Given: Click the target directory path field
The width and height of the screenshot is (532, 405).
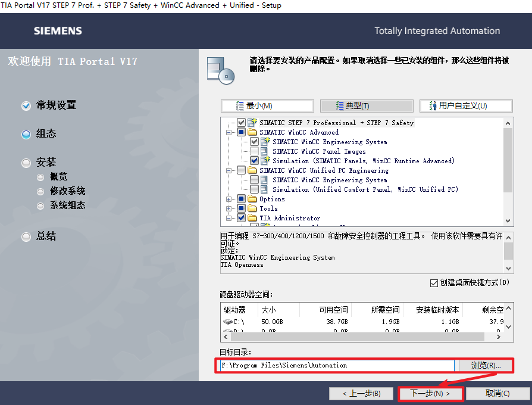Looking at the screenshot, I should [337, 366].
